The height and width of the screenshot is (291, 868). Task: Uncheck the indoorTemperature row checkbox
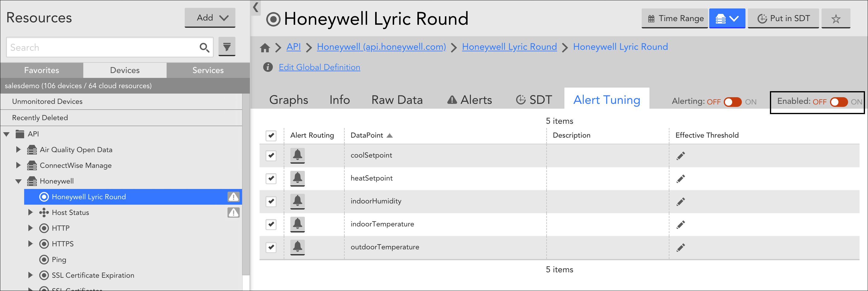pyautogui.click(x=271, y=224)
